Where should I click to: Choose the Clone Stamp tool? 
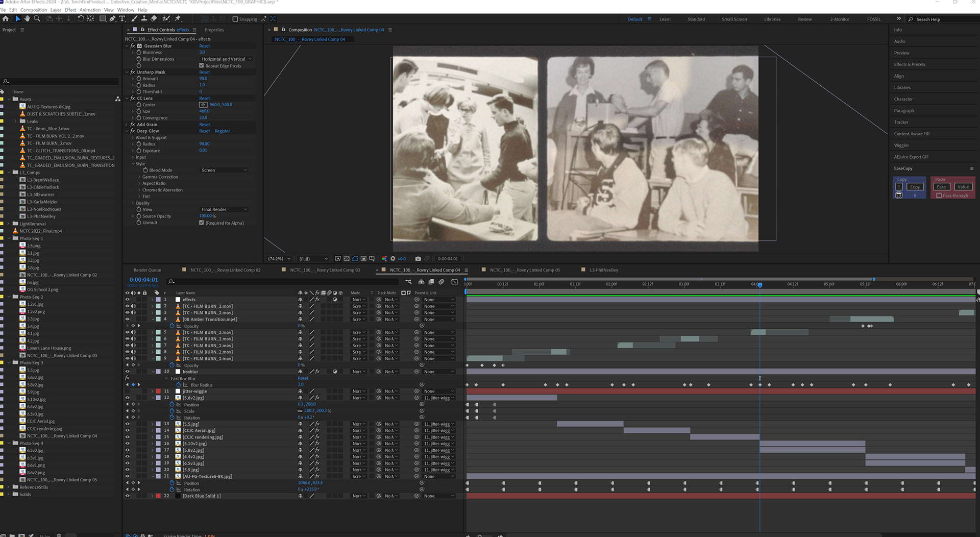[144, 19]
